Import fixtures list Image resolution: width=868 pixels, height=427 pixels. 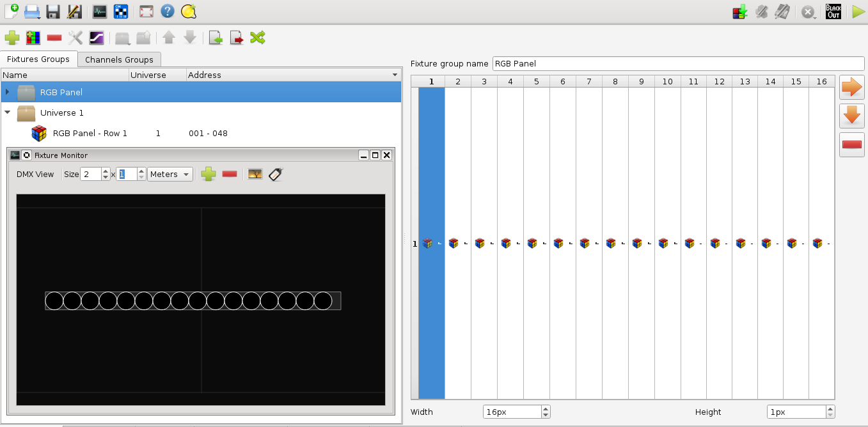(216, 38)
